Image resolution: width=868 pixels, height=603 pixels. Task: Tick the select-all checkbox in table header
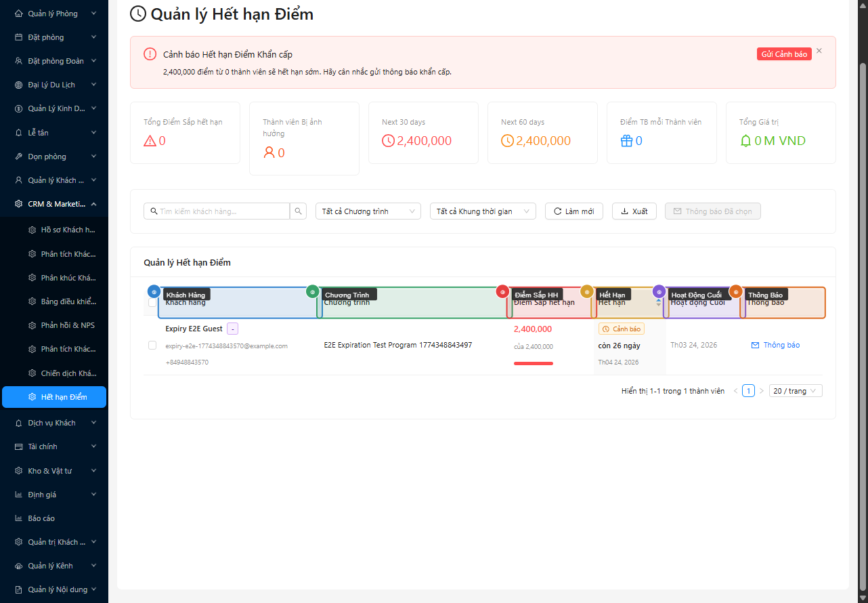(152, 303)
